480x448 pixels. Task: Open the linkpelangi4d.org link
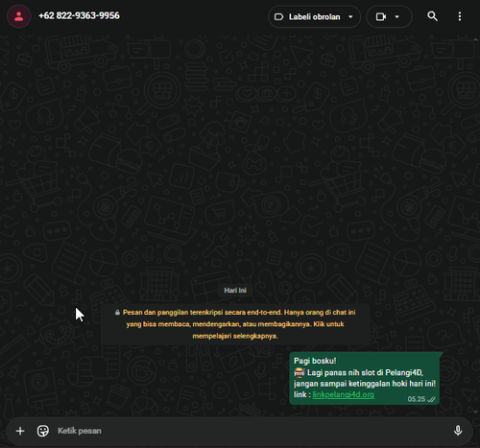click(344, 394)
